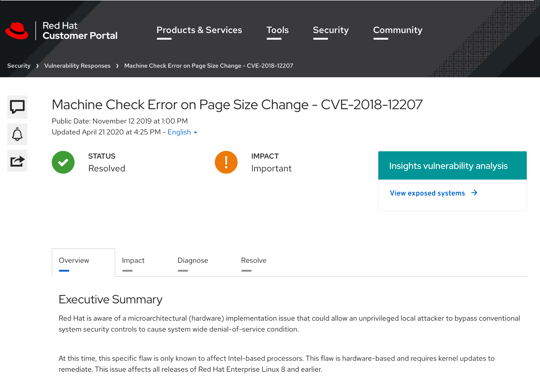The image size is (540, 392).
Task: Click the Red Hat fedora logo
Action: (x=17, y=31)
